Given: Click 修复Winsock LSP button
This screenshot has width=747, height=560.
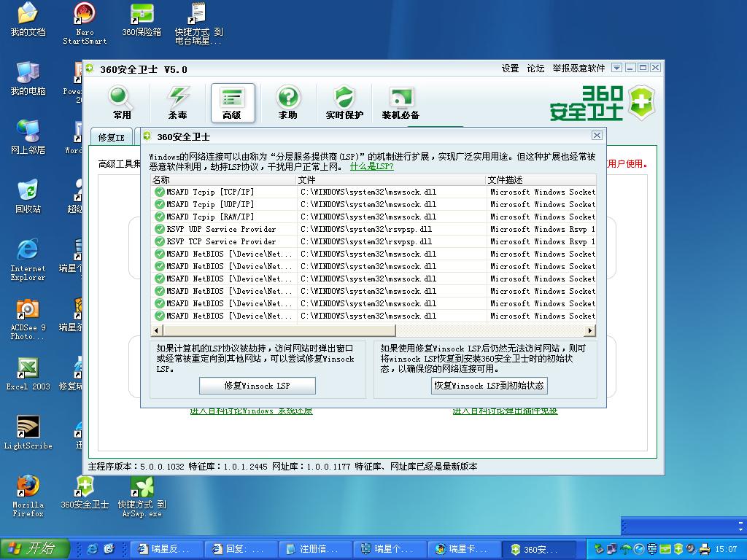Looking at the screenshot, I should 258,386.
